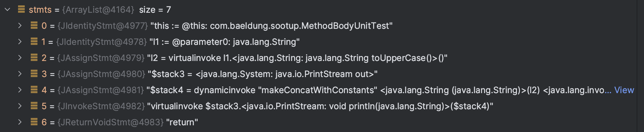Expand element 4 JAssignStmt@4981
Viewport: 644px width, 132px height.
coord(20,90)
